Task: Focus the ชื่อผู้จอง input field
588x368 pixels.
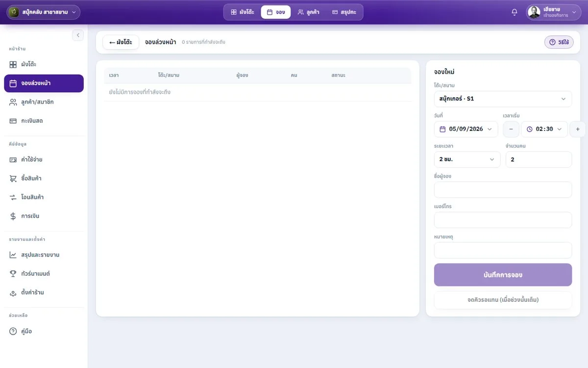Action: click(503, 190)
